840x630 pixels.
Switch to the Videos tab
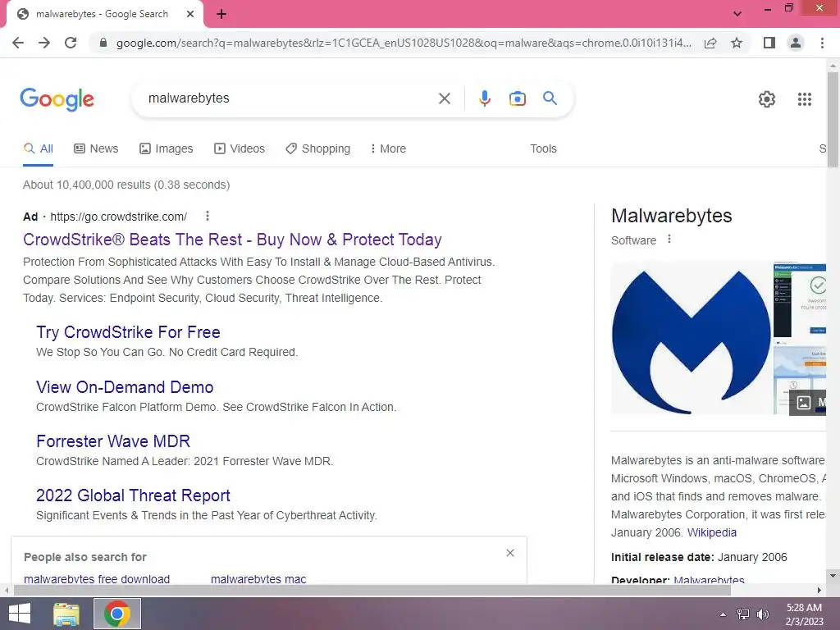[239, 149]
